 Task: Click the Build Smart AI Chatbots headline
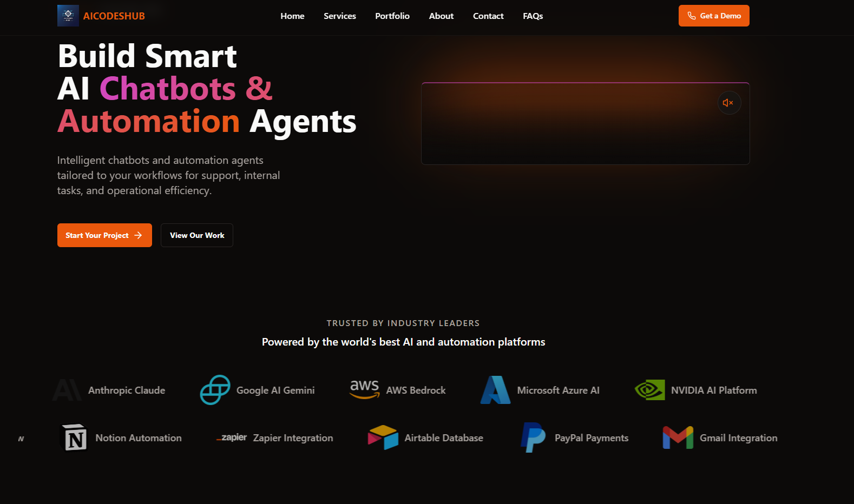point(207,89)
